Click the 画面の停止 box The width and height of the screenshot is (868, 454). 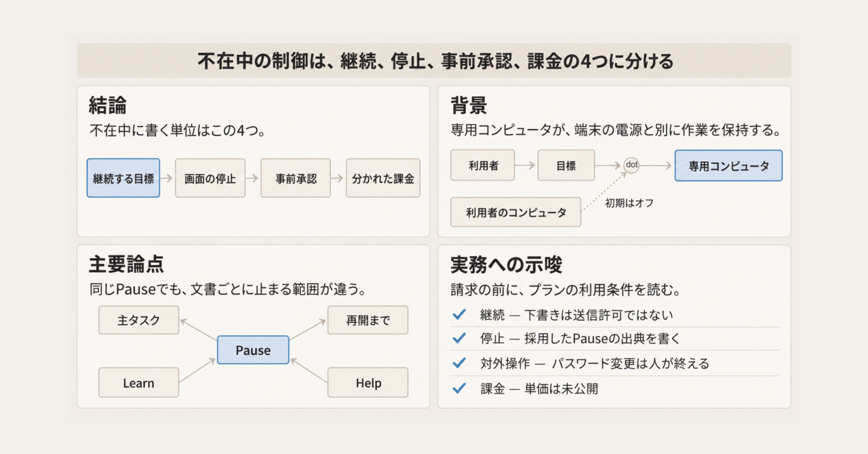(210, 178)
